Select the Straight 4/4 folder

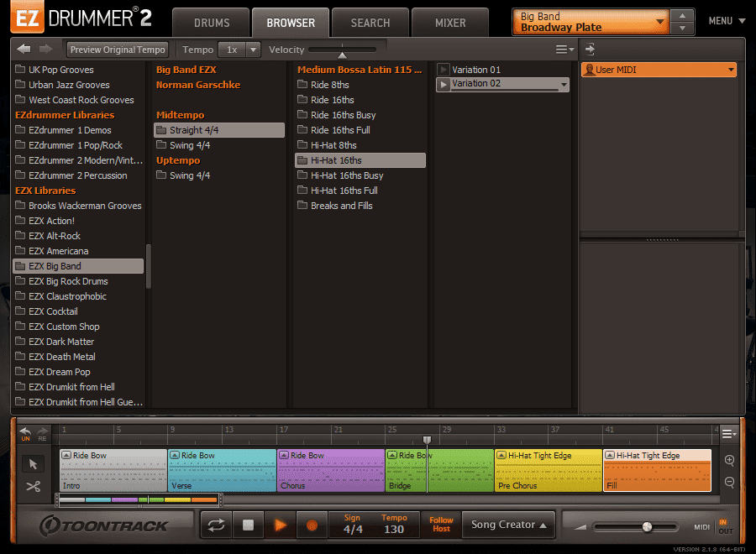point(219,130)
